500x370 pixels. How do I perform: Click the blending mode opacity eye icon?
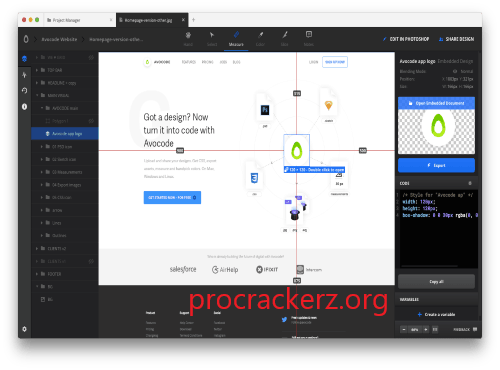pyautogui.click(x=455, y=71)
